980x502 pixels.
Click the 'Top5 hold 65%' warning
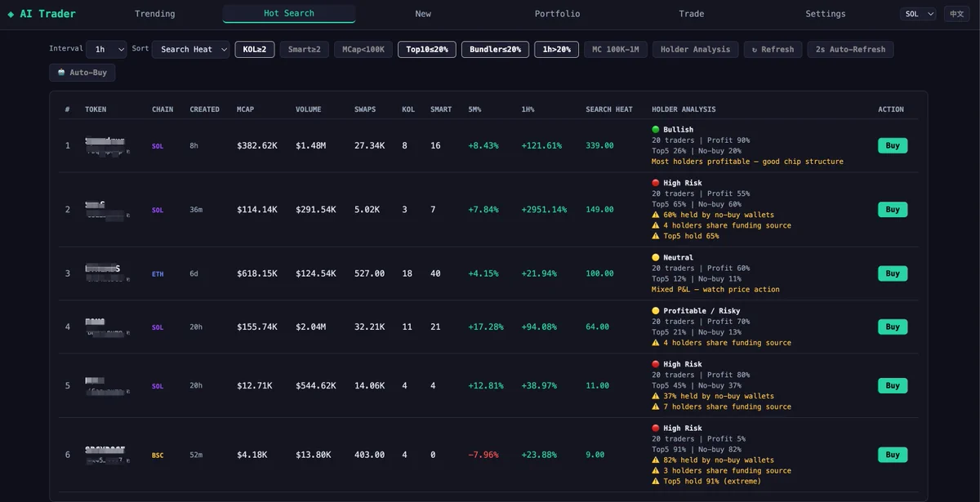pos(685,237)
